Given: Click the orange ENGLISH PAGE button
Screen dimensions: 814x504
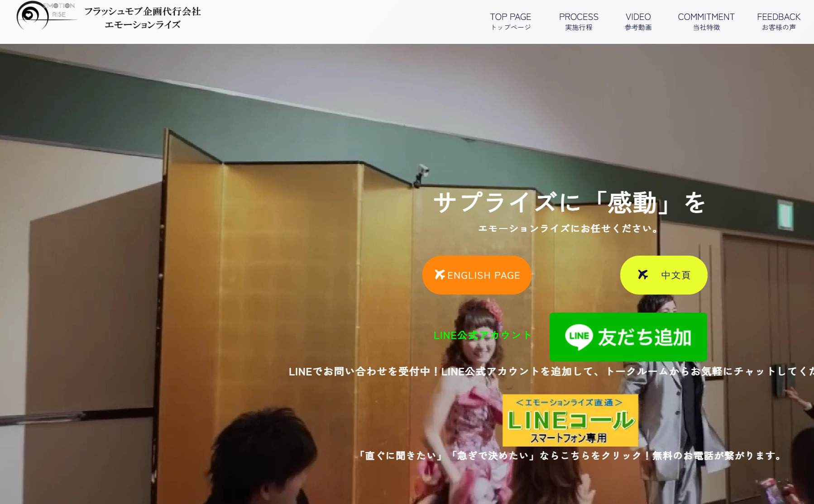Looking at the screenshot, I should [477, 275].
